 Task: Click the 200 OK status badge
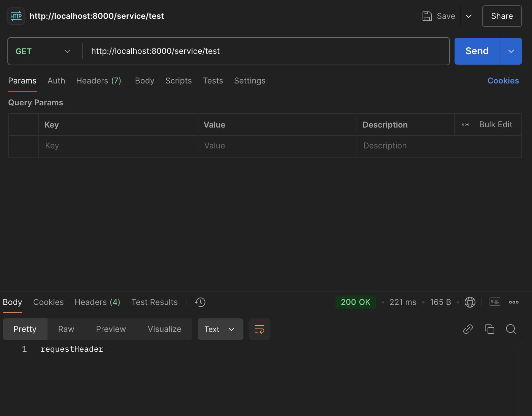(356, 302)
